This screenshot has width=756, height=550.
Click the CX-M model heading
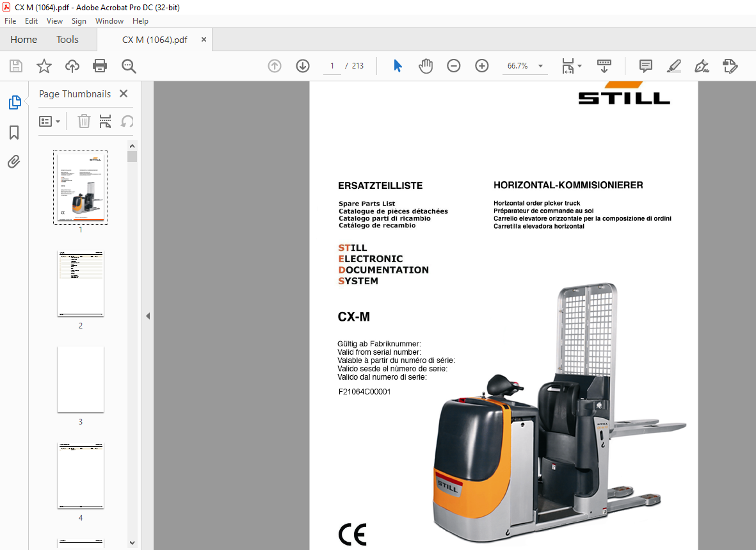pos(353,316)
